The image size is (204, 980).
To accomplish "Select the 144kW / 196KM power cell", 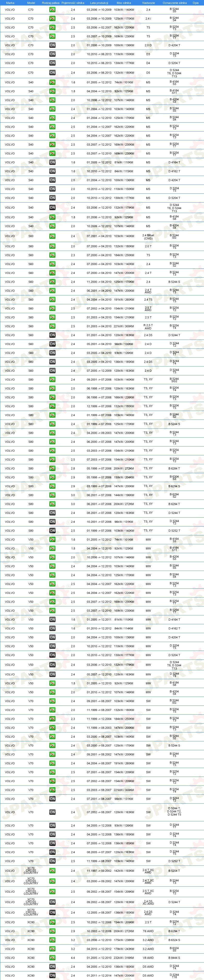I will click(x=124, y=495).
